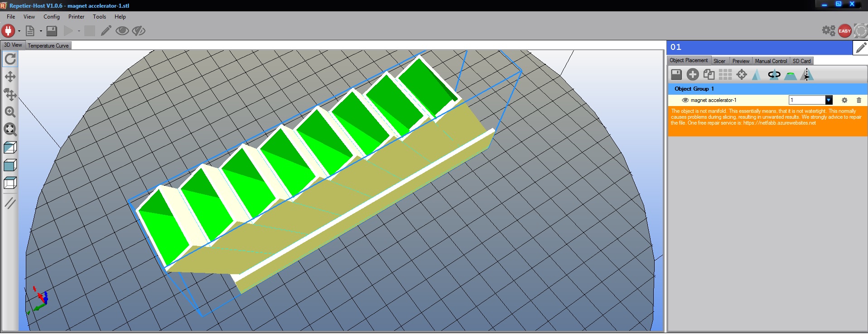868x334 pixels.
Task: Click the red EASY mode button
Action: 844,31
